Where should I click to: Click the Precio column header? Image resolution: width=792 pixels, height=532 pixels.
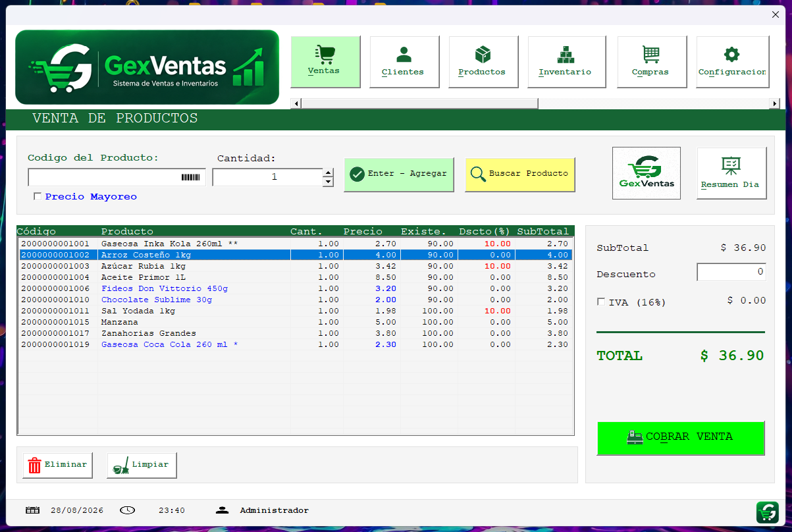(363, 231)
